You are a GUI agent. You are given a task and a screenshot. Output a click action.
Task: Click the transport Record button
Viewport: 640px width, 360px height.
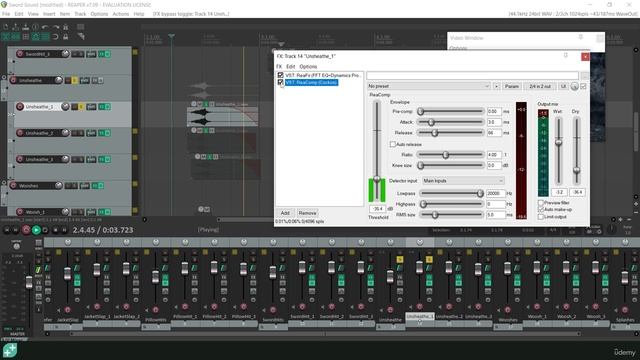tap(26, 230)
